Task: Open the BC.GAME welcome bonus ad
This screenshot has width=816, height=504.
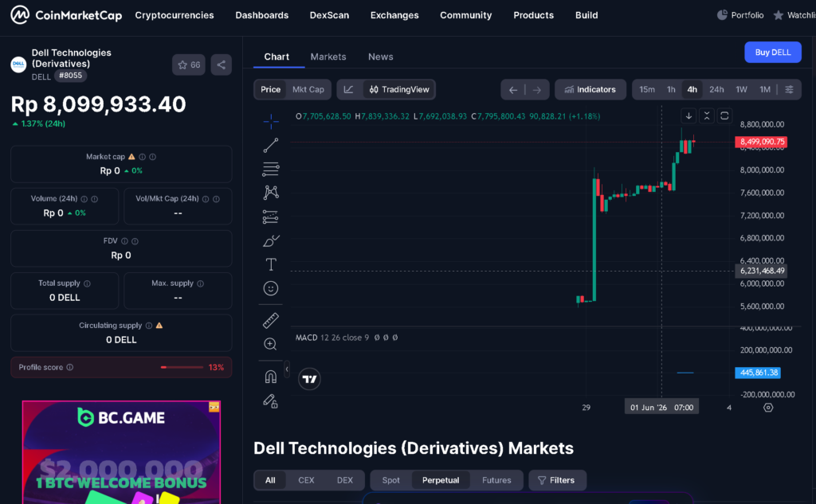Action: (x=121, y=452)
